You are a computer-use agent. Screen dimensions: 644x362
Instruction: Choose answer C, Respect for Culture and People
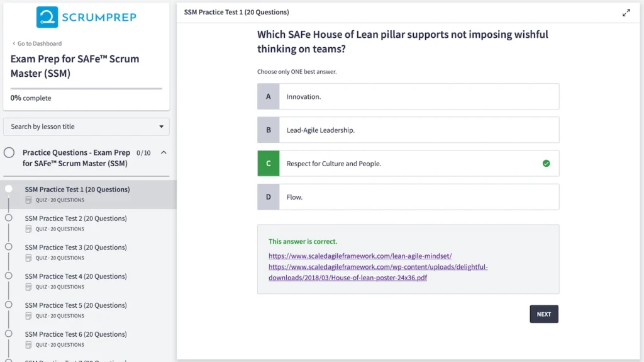pos(408,164)
